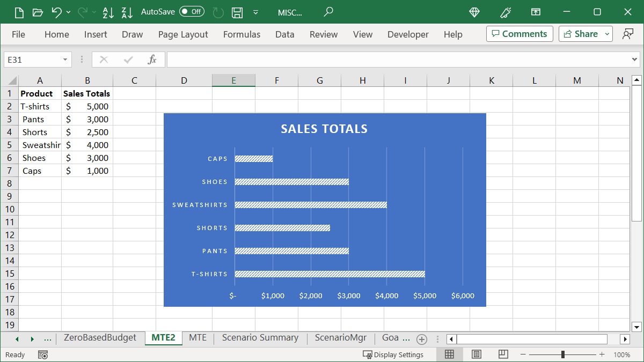Select the Sort A to Z icon
This screenshot has height=362, width=644.
(x=108, y=12)
